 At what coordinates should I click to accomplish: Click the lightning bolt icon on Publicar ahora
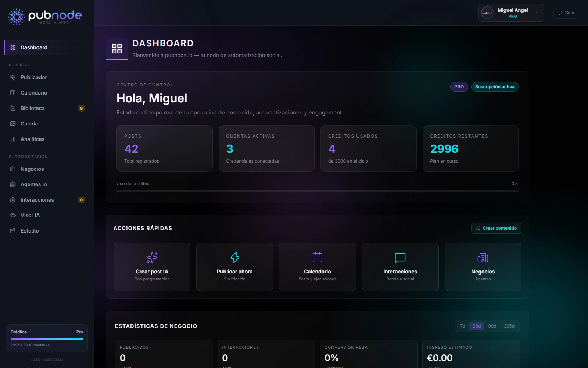(x=235, y=258)
